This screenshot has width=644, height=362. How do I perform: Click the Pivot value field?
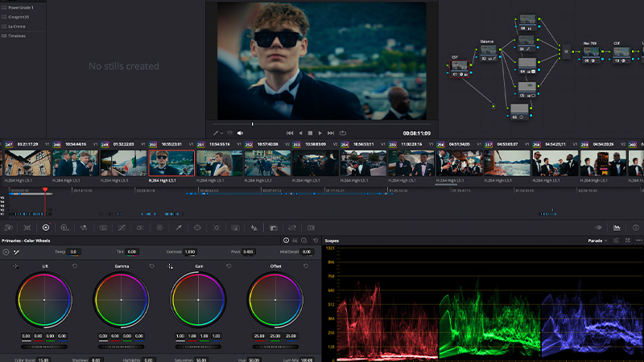point(248,252)
